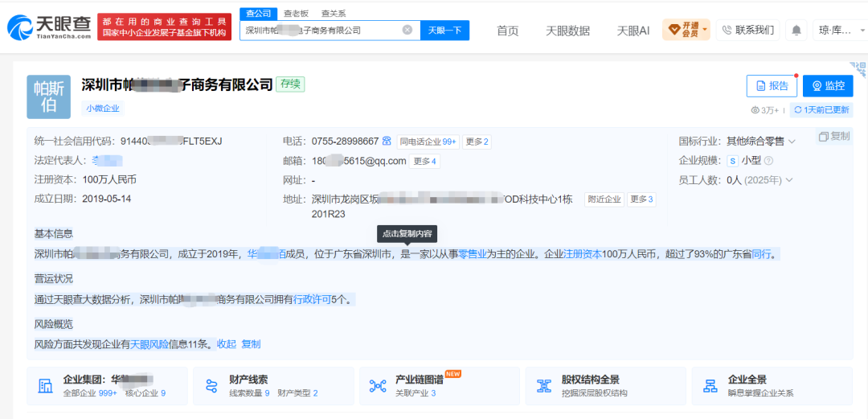The image size is (868, 419).
Task: Open the notification bell
Action: [x=796, y=30]
